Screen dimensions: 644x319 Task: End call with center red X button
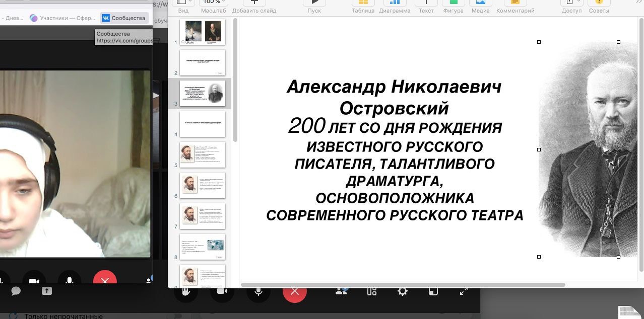click(x=295, y=291)
